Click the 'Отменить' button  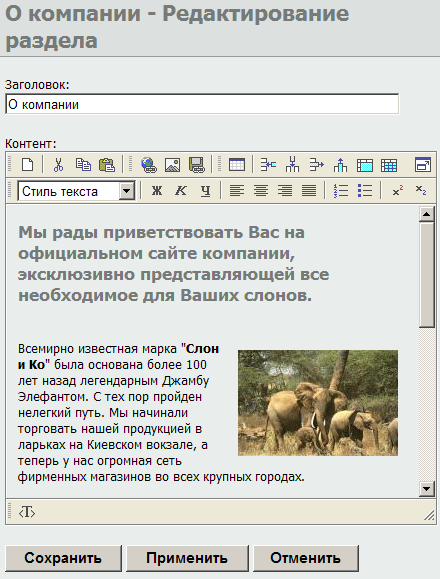pyautogui.click(x=306, y=558)
